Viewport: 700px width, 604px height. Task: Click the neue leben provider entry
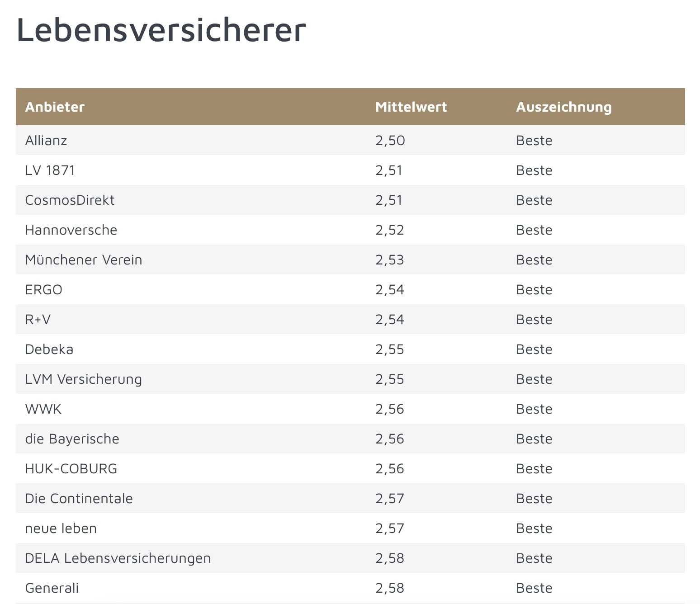pos(61,528)
